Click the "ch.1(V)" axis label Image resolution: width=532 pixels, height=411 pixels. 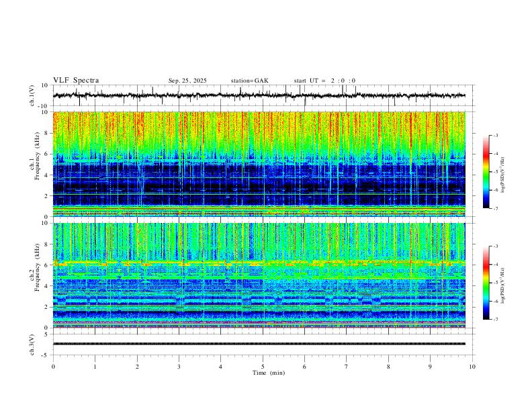pyautogui.click(x=32, y=95)
